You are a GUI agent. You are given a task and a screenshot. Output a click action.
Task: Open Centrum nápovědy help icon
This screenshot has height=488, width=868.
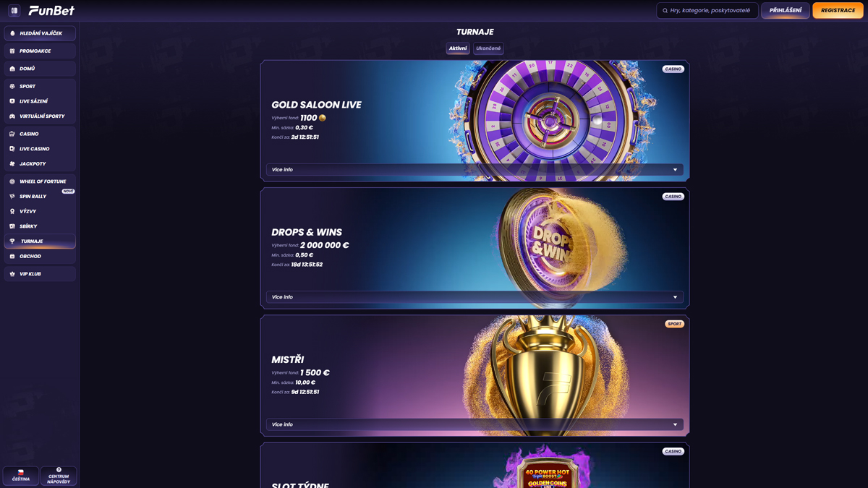pyautogui.click(x=59, y=470)
